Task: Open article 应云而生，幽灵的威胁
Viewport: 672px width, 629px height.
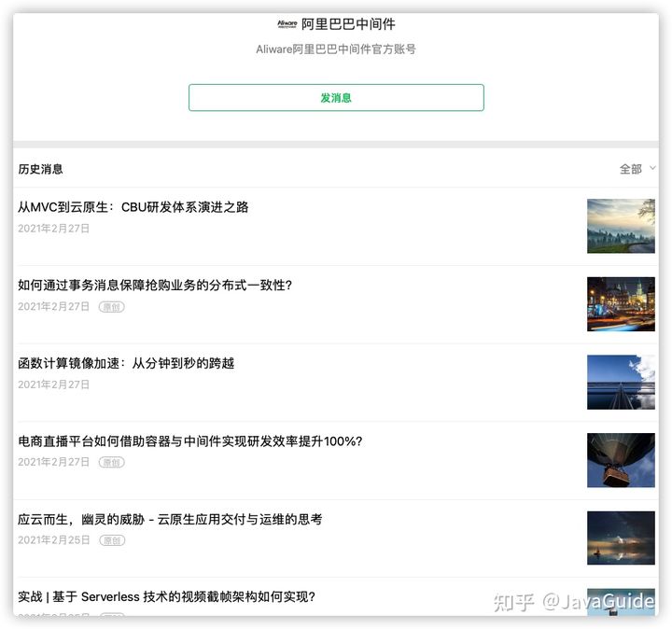Action: (170, 519)
